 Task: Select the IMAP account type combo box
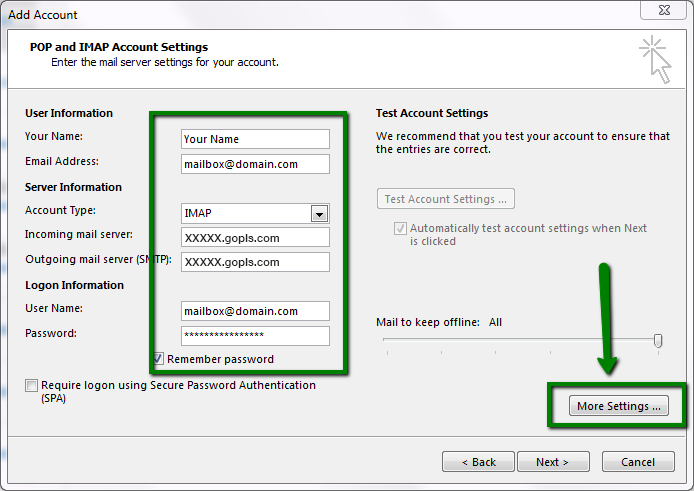[245, 213]
